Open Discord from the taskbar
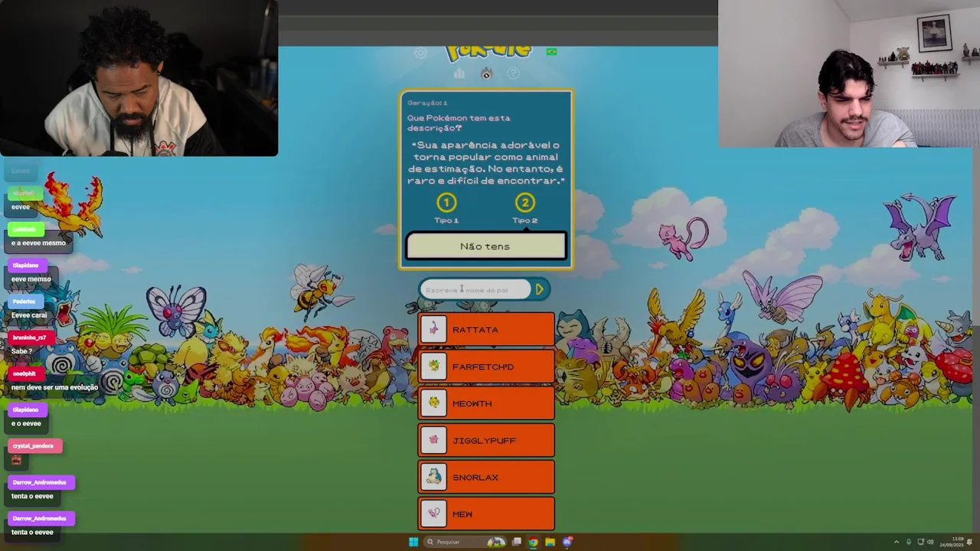980x551 pixels. (567, 542)
